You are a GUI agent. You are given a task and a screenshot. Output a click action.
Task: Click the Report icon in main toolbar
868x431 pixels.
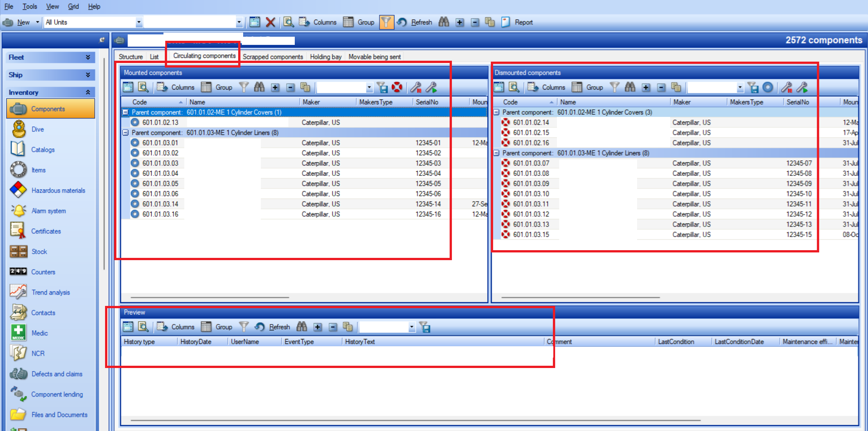(506, 22)
